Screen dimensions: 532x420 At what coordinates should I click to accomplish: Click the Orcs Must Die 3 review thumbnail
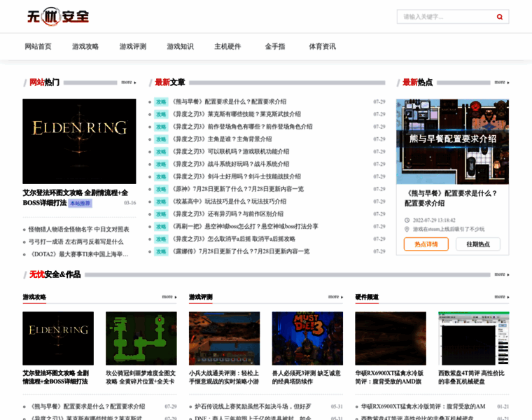(307, 338)
